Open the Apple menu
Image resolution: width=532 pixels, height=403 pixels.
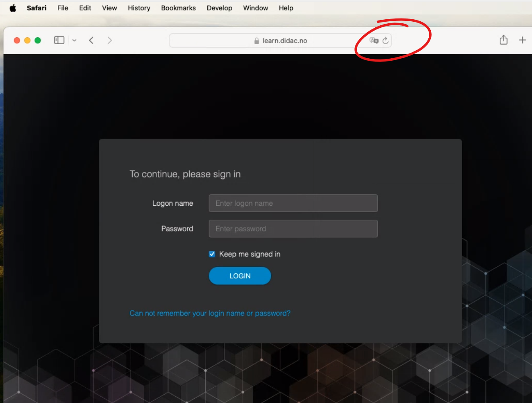12,8
